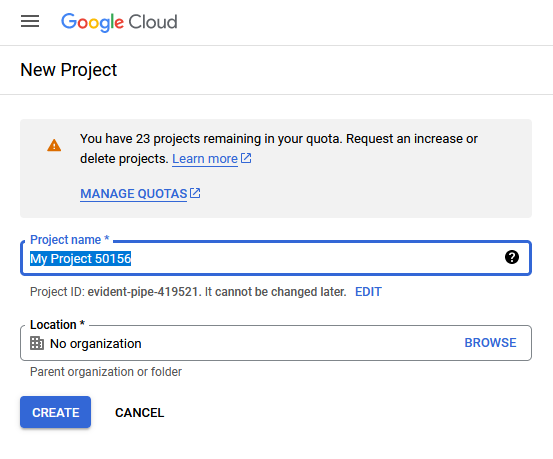Viewport: 553px width, 459px height.
Task: Click the Google Cloud logo
Action: (119, 22)
